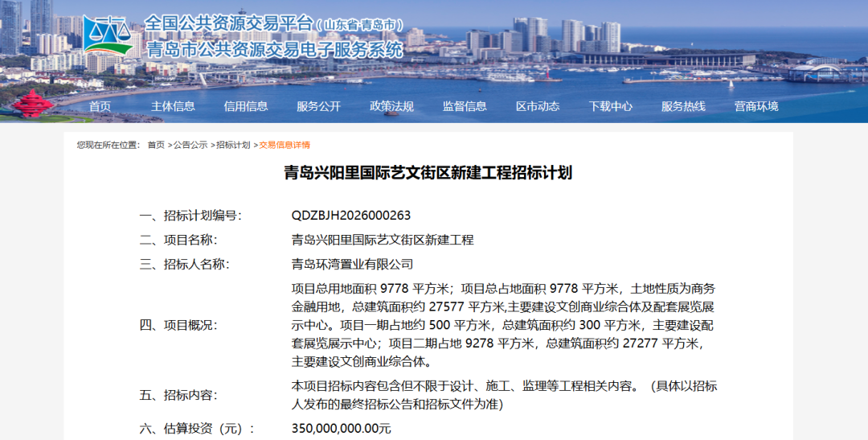Click the tender content line starting 本项目招标内容
This screenshot has width=868, height=440.
click(504, 386)
